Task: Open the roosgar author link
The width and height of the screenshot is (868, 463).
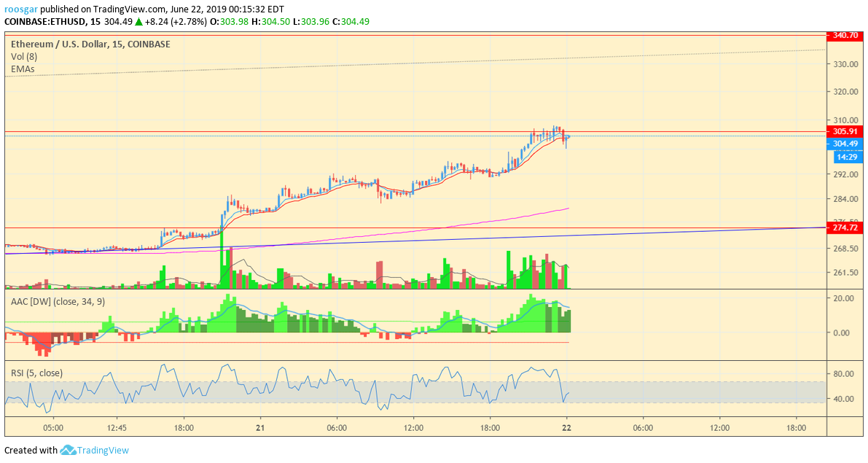Action: click(x=21, y=9)
